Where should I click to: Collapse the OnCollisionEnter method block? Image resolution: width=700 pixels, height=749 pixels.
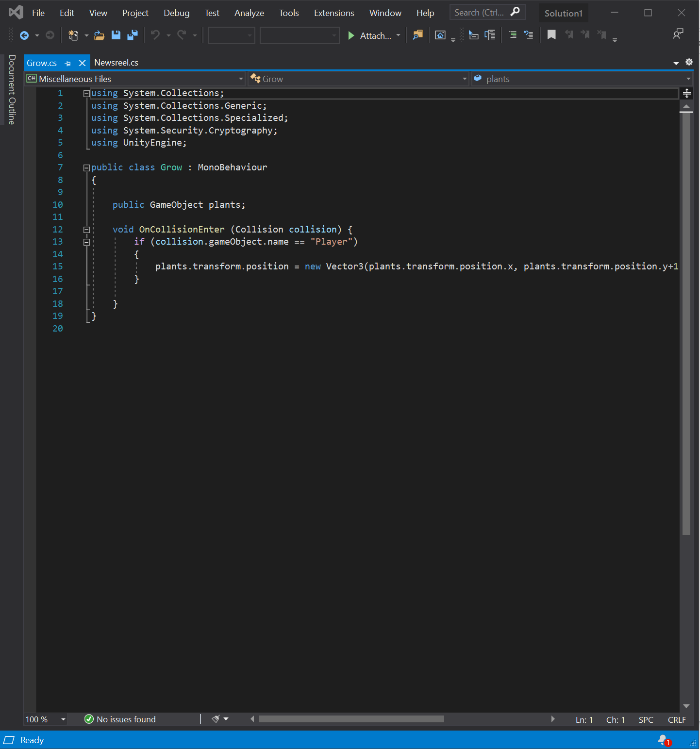(x=86, y=230)
